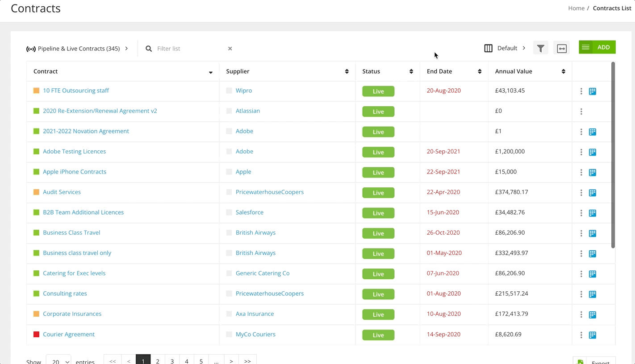Open the Generic Catering Co supplier link

tap(263, 273)
